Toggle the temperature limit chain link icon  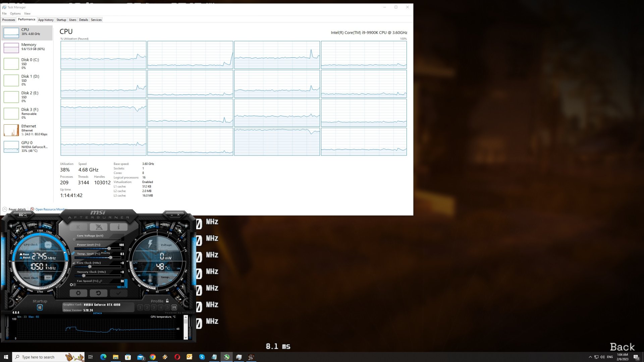[73, 253]
